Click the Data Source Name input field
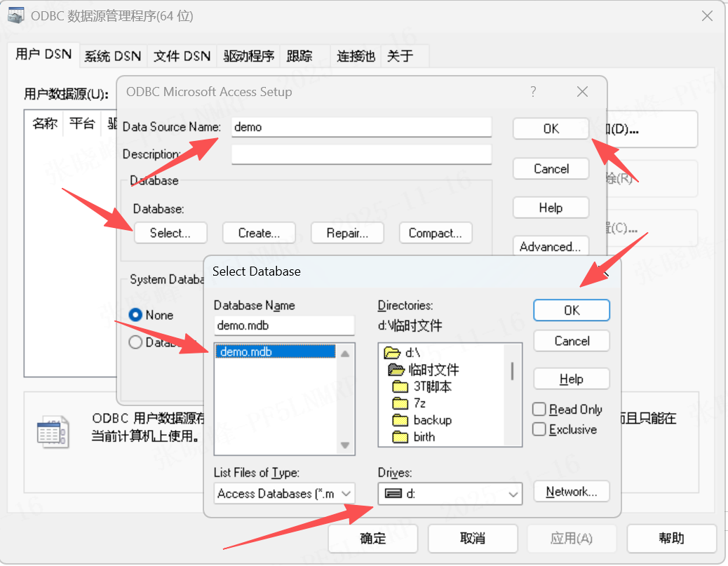This screenshot has height=566, width=728. coord(361,127)
